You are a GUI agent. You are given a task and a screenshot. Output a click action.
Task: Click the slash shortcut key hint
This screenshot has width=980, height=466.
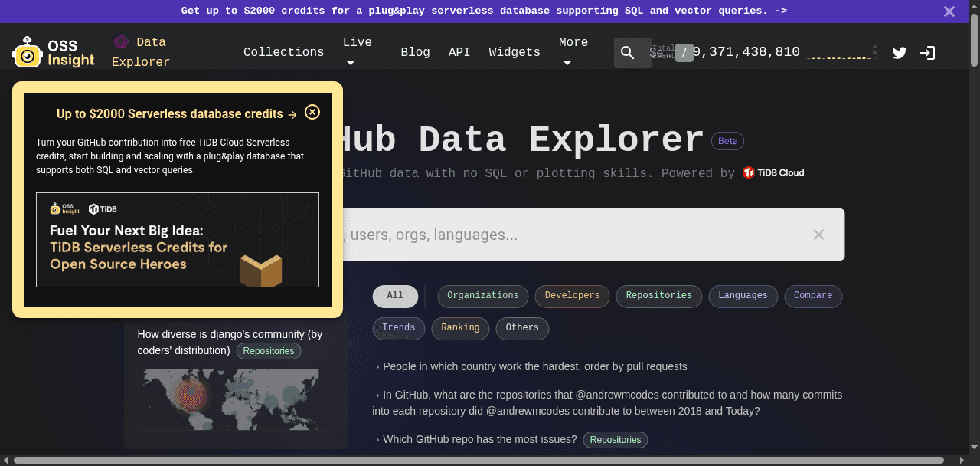point(684,53)
